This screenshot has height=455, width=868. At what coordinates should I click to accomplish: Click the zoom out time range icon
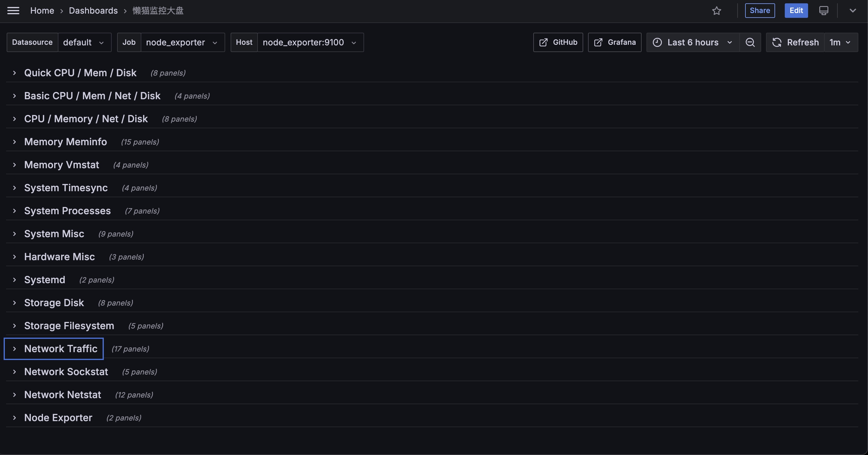click(x=750, y=42)
